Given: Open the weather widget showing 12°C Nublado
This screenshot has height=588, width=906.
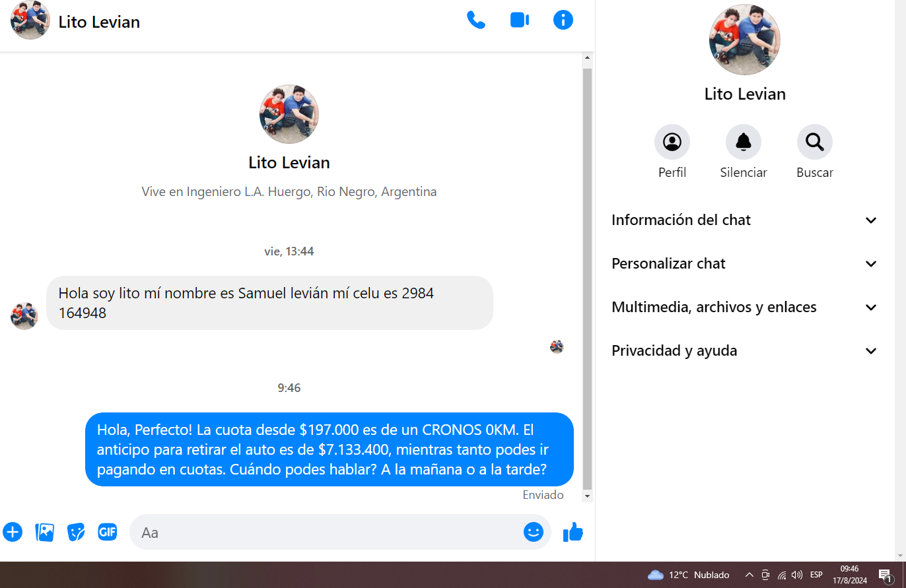Looking at the screenshot, I should click(x=689, y=575).
